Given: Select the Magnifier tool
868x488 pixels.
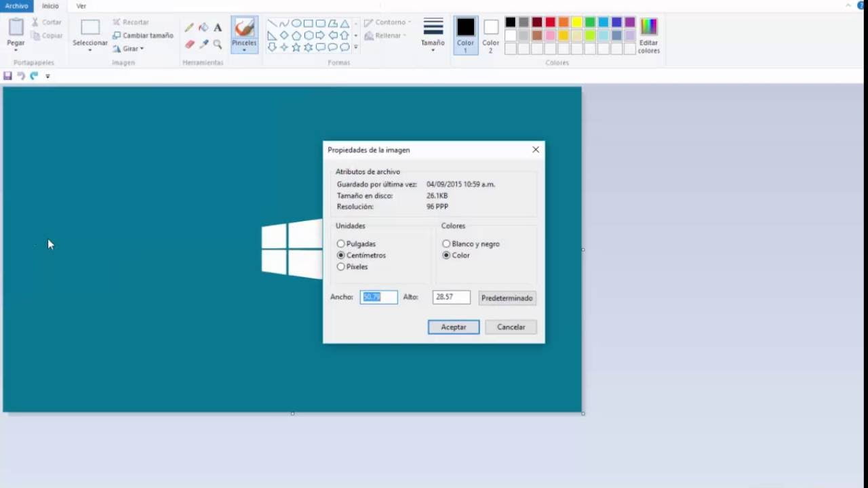Looking at the screenshot, I should (218, 44).
